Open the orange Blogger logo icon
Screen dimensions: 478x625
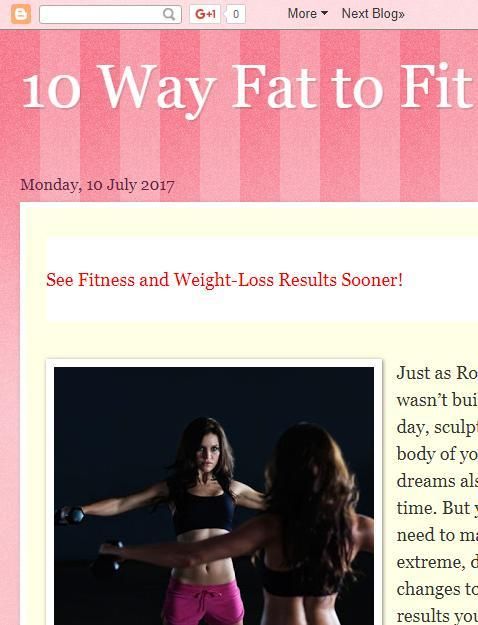(x=21, y=14)
